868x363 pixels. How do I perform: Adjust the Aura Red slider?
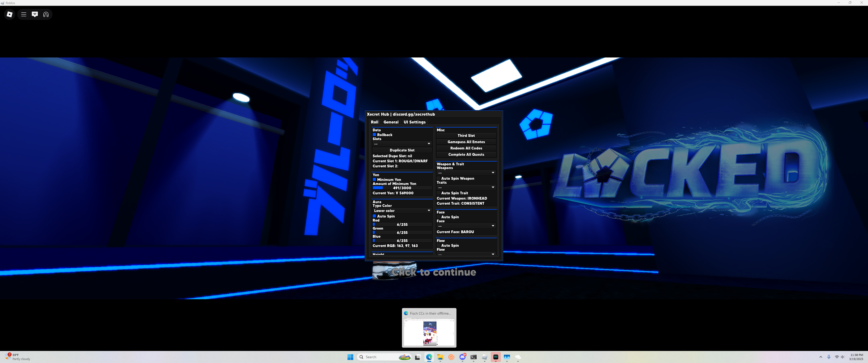click(x=402, y=224)
